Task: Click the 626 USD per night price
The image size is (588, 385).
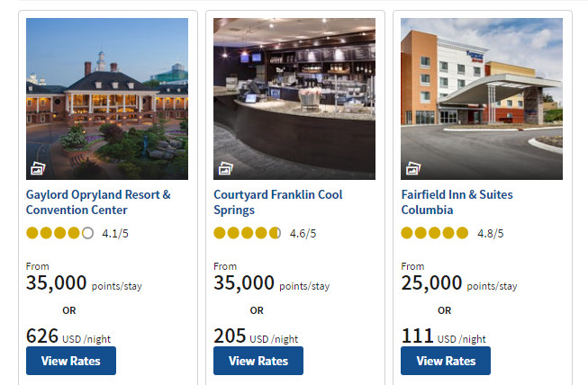Action: point(68,337)
